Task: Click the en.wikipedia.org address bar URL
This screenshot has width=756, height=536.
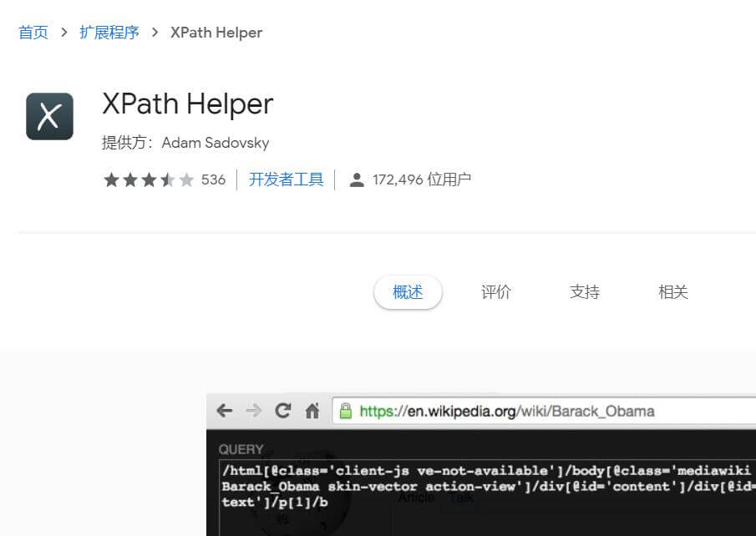Action: (x=507, y=411)
